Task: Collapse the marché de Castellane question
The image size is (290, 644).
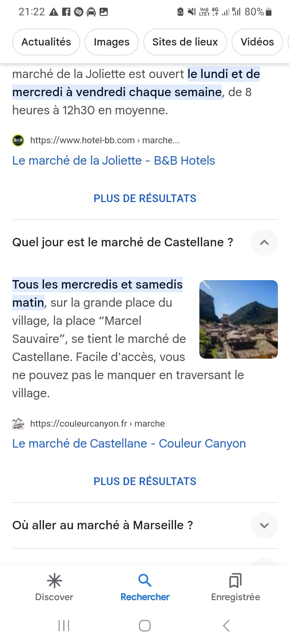Action: coord(264,242)
